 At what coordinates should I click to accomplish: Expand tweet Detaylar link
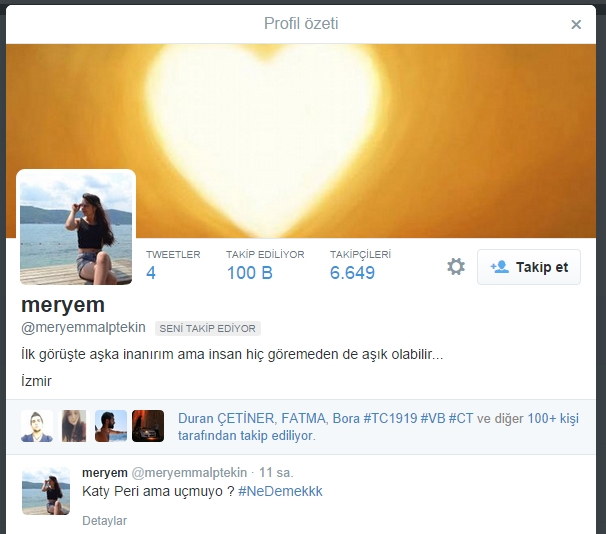(104, 521)
